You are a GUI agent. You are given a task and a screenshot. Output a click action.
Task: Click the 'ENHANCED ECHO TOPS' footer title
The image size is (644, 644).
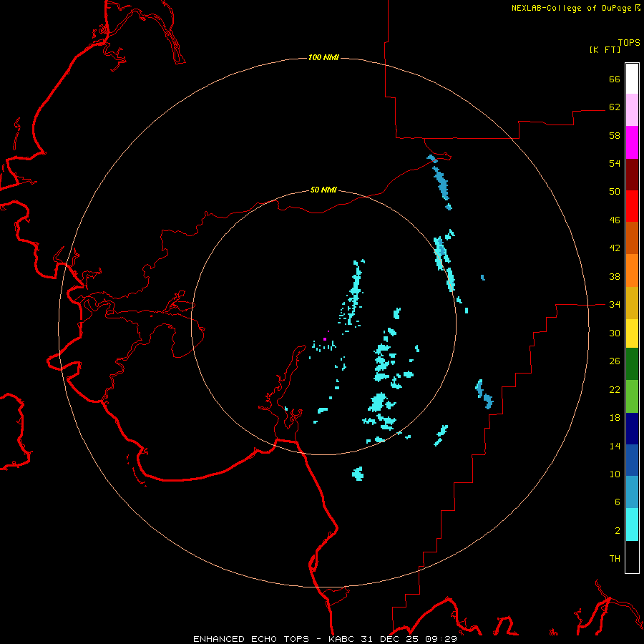[x=251, y=639]
